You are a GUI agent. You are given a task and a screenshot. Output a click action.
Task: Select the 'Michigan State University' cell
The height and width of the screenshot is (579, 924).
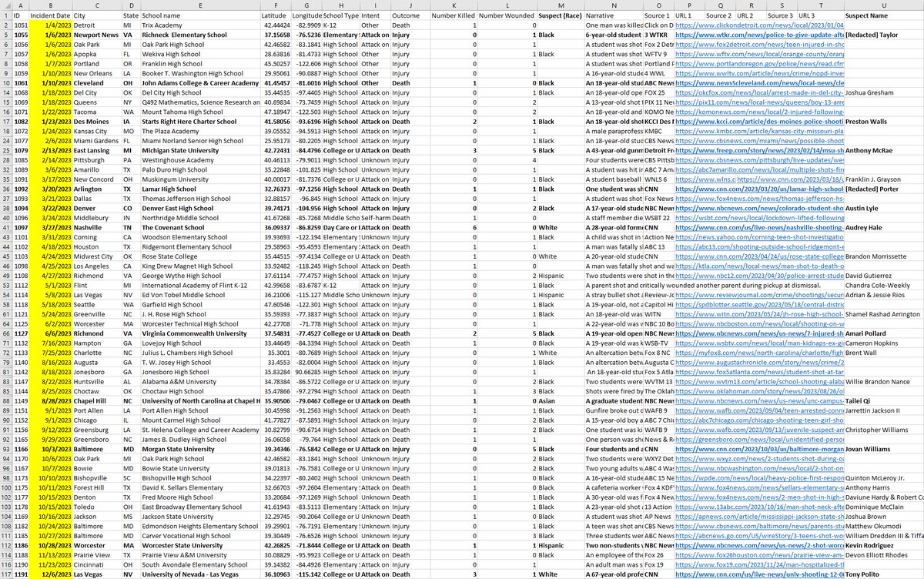(200, 151)
